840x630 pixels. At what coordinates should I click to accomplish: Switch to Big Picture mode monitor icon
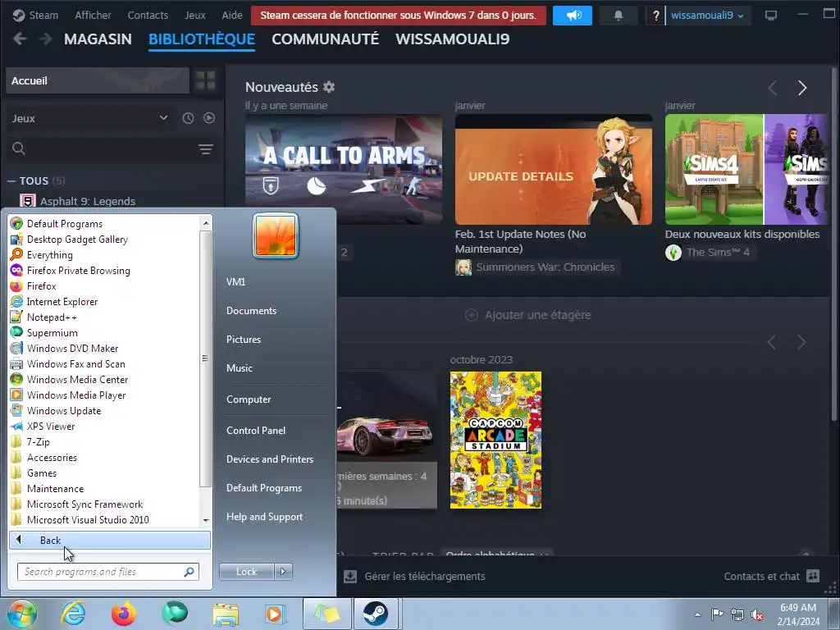[x=771, y=15]
